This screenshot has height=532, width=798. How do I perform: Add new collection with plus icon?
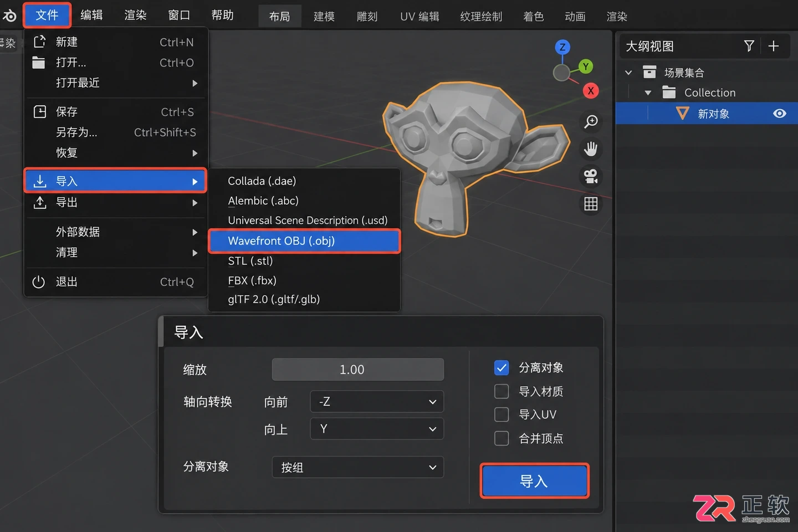tap(774, 46)
